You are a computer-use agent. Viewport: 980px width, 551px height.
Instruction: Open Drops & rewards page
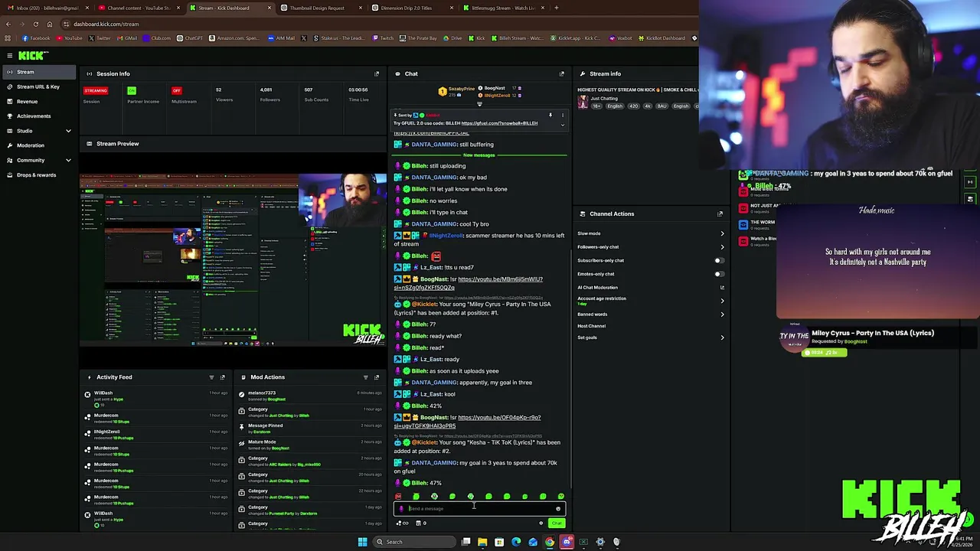[x=38, y=175]
